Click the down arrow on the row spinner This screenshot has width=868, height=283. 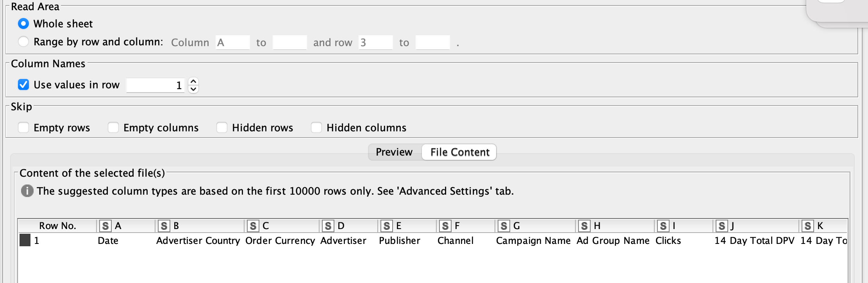coord(193,89)
